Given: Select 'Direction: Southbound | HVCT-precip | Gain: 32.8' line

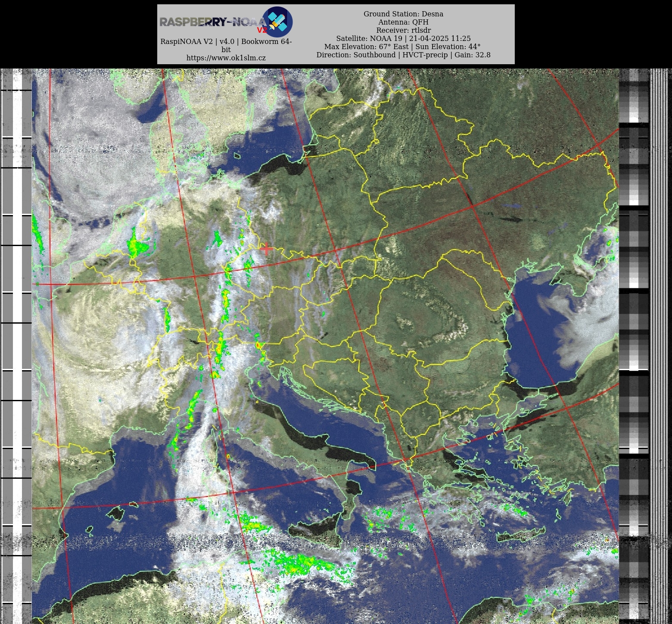Looking at the screenshot, I should click(403, 55).
